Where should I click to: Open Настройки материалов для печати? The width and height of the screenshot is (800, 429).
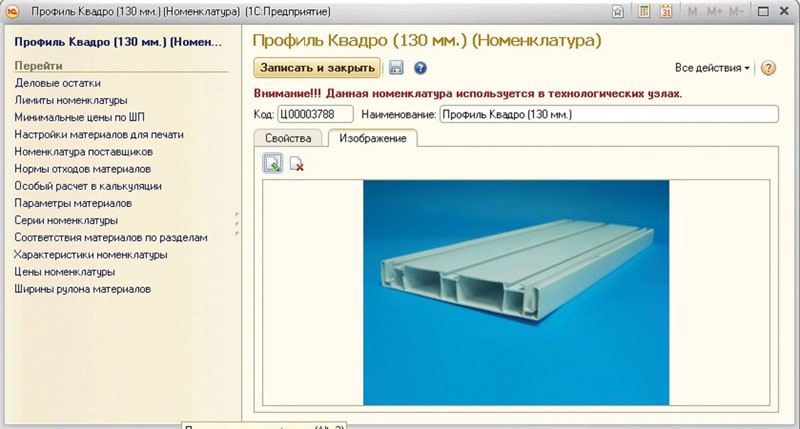(98, 135)
